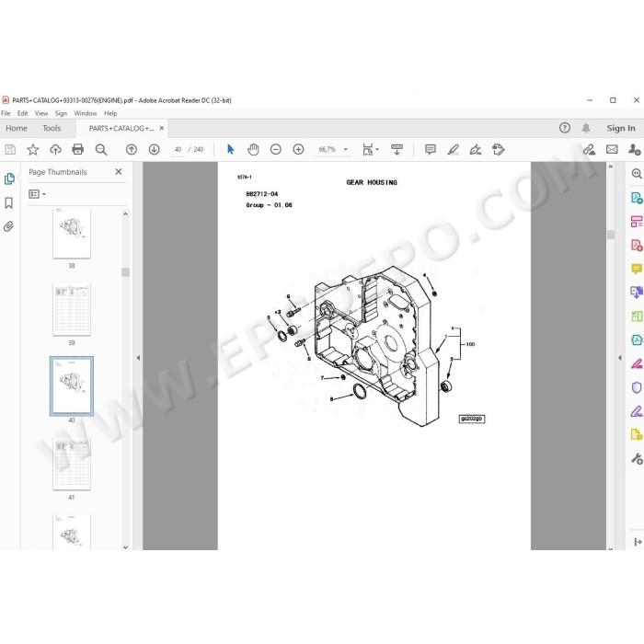Select page 38 thumbnail
This screenshot has height=644, width=644.
(x=72, y=233)
